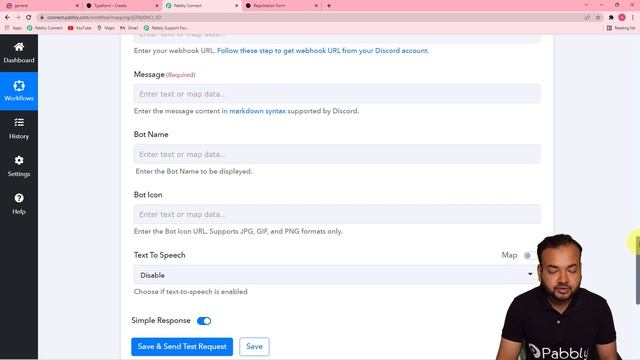Viewport: 640px width, 360px height.
Task: Switch to the Registration Form tab
Action: click(281, 6)
